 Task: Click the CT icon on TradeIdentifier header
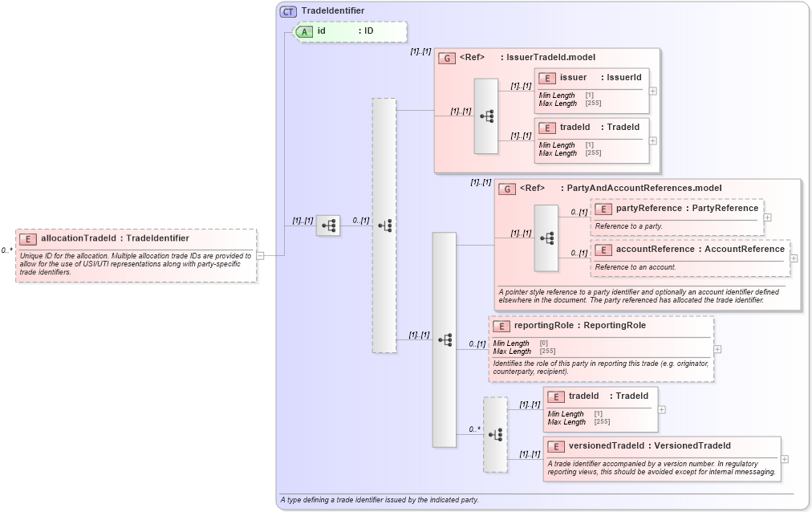click(x=288, y=10)
